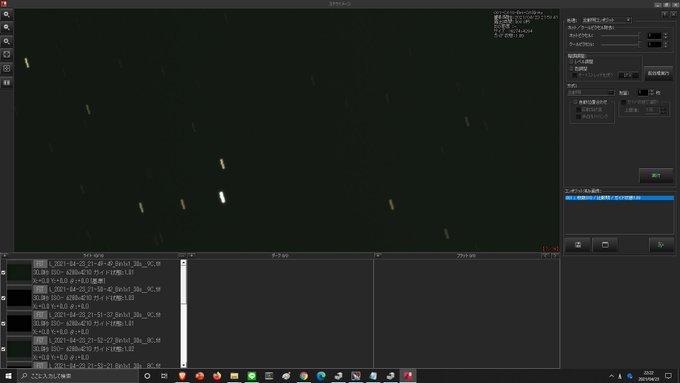Adjust the ホットピクセル slider
680x383 pixels.
click(620, 36)
